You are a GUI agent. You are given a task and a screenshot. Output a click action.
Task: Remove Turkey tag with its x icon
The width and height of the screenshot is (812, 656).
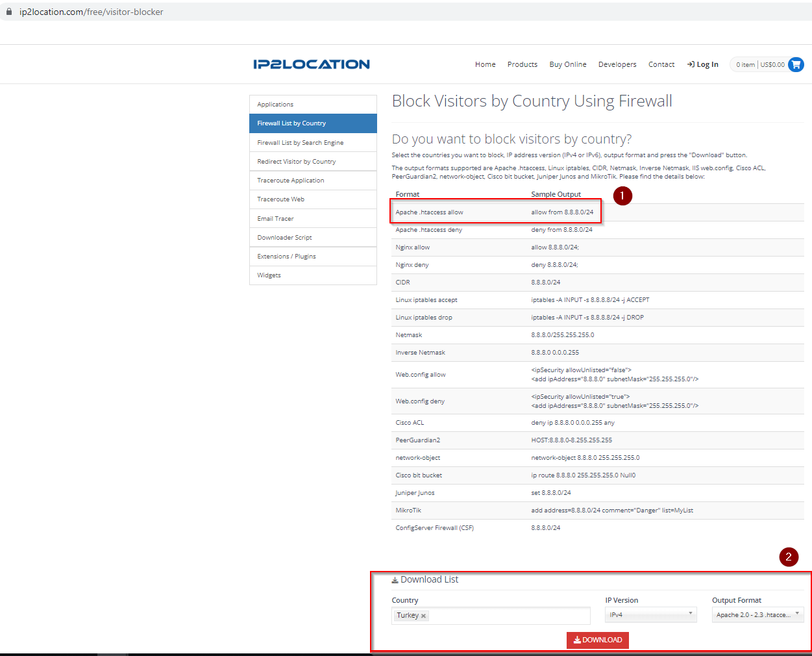click(x=423, y=616)
